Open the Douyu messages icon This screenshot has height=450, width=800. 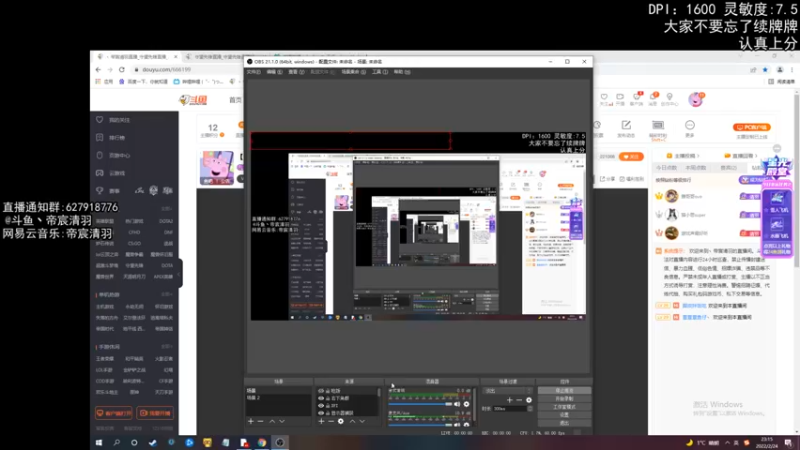tap(653, 98)
